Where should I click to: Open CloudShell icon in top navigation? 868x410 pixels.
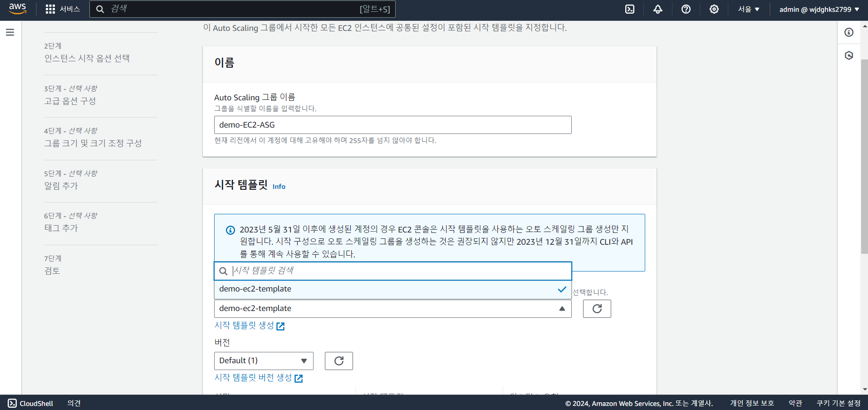point(630,9)
